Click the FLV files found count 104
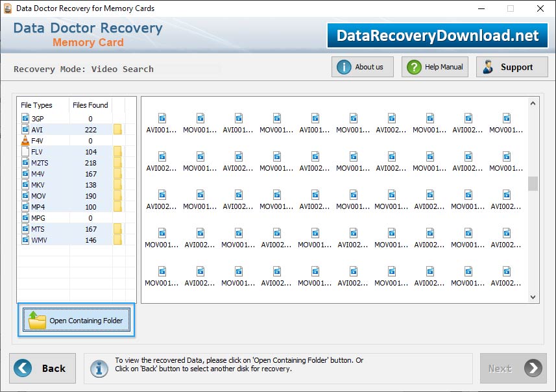 (91, 152)
